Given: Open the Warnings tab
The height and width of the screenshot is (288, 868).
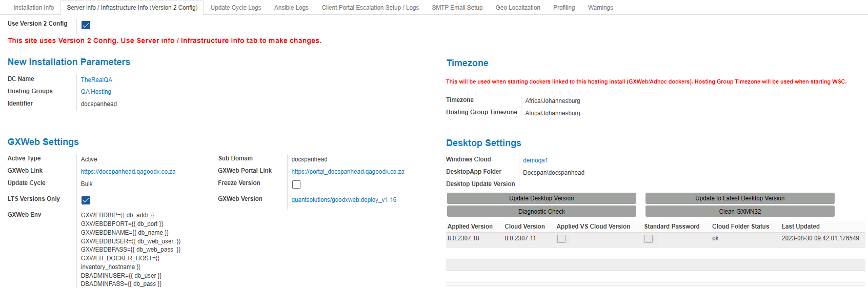Looking at the screenshot, I should (600, 8).
